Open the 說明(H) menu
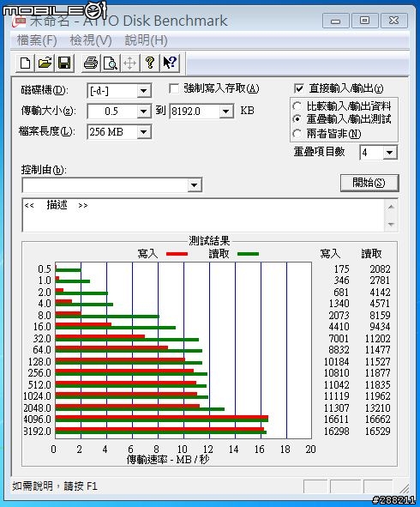This screenshot has height=507, width=420. pos(146,40)
